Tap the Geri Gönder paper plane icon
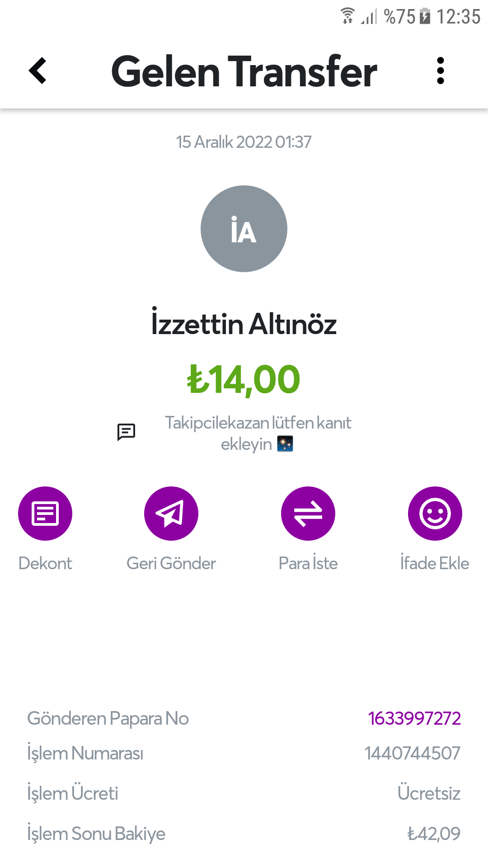488x868 pixels. (x=171, y=514)
